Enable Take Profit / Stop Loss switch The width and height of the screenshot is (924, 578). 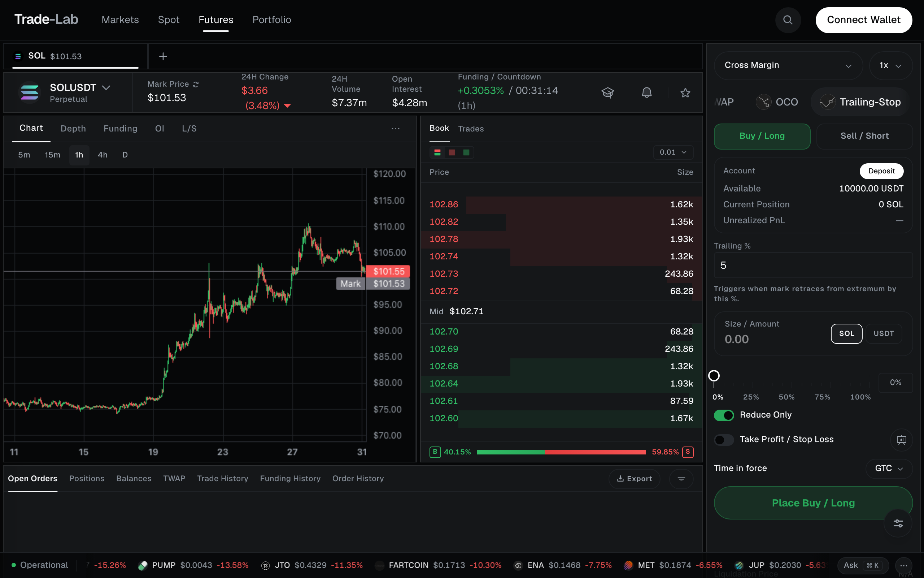tap(724, 440)
